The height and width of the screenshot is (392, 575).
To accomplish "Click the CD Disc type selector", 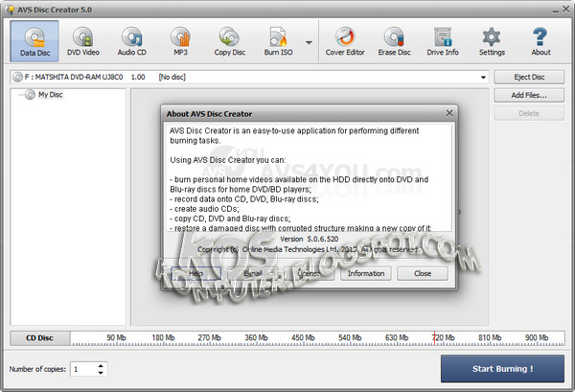I will click(40, 338).
